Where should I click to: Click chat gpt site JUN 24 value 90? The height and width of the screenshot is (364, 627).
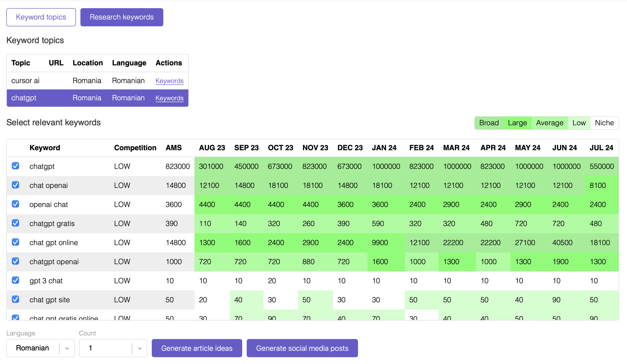tap(556, 300)
